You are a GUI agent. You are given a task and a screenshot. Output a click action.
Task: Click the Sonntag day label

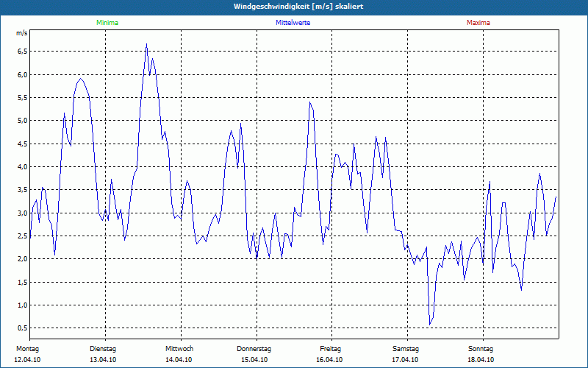481,349
